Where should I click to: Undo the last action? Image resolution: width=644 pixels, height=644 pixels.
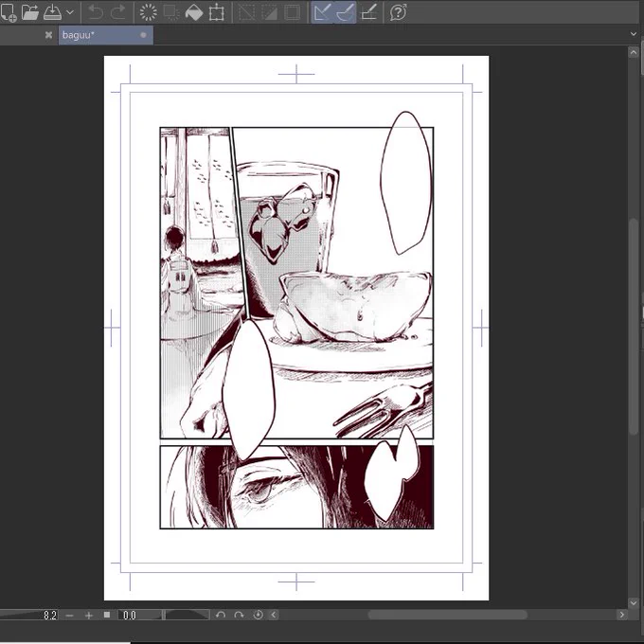coord(95,12)
